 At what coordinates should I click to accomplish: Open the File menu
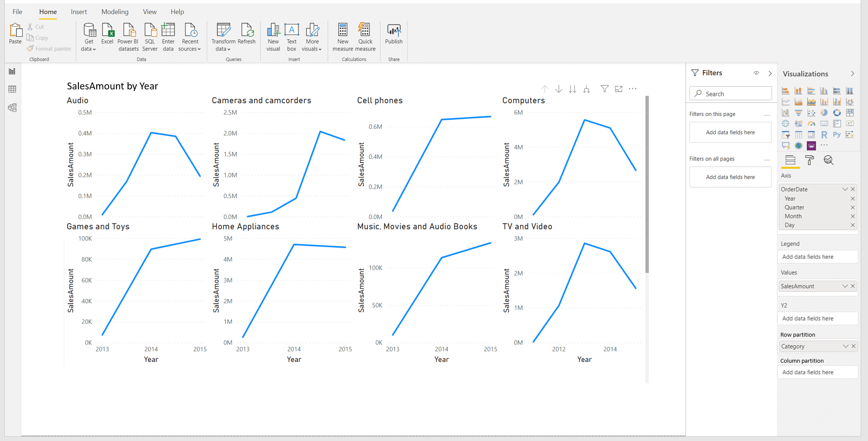(18, 12)
